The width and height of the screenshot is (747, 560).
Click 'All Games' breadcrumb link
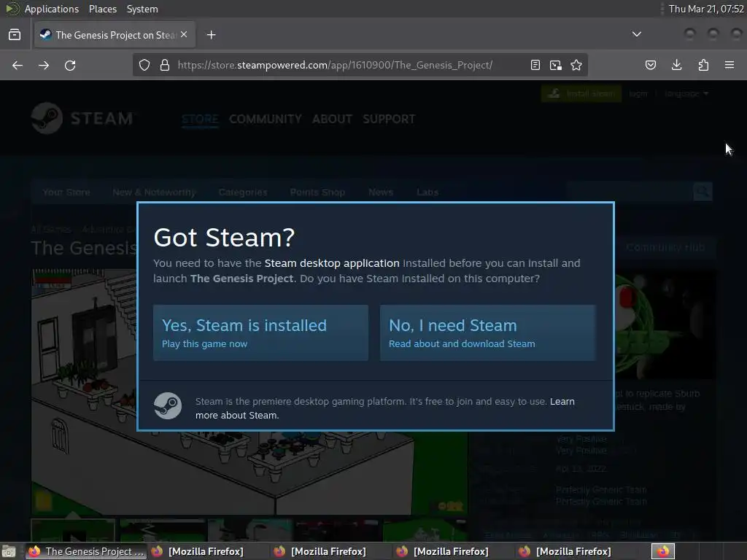[x=51, y=230]
